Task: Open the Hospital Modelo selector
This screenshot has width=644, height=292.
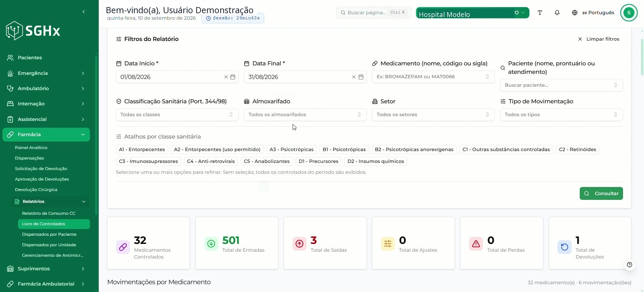Action: [473, 13]
